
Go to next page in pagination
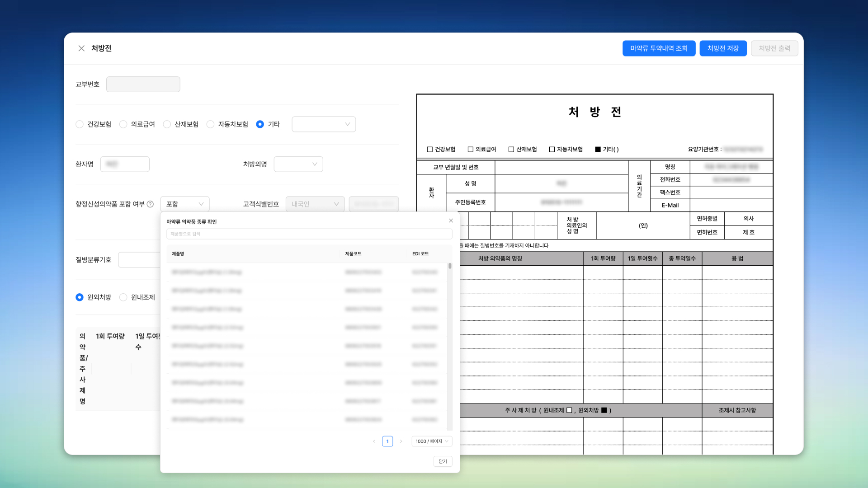401,441
